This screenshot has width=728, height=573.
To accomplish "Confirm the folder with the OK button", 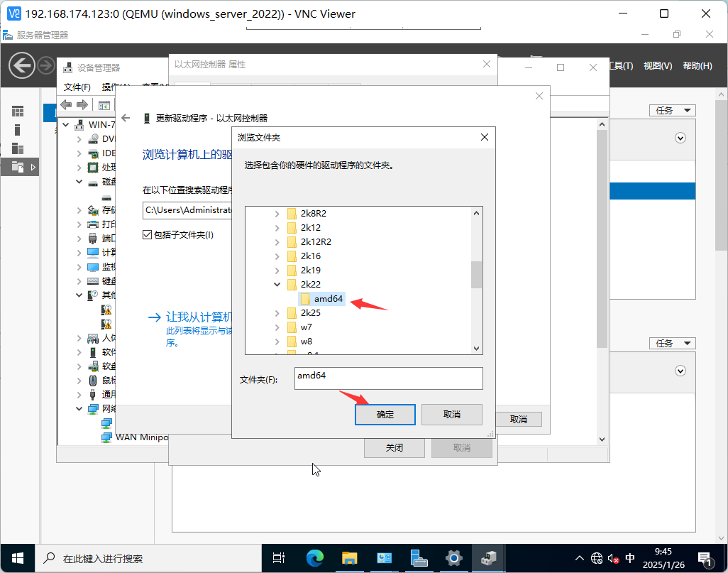I will click(385, 415).
